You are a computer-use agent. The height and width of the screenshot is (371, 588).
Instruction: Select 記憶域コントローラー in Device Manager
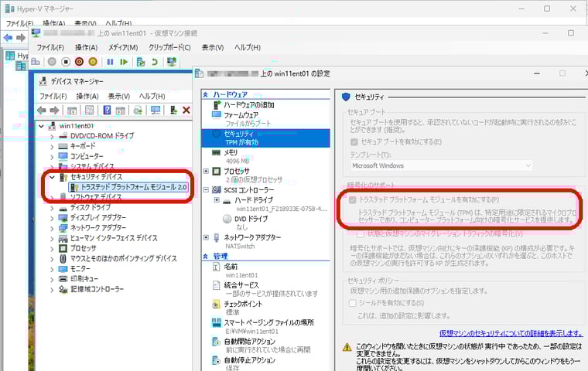coord(97,289)
